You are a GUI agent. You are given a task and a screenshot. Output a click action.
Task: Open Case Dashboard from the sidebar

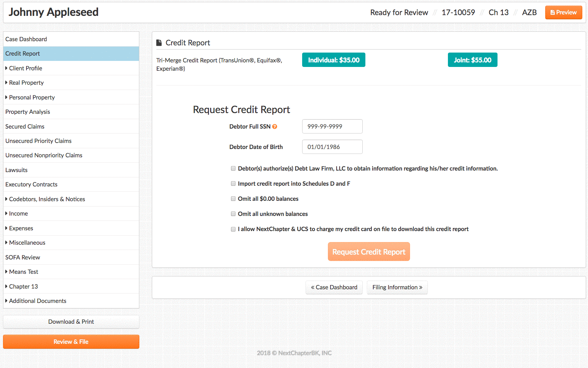[x=26, y=39]
